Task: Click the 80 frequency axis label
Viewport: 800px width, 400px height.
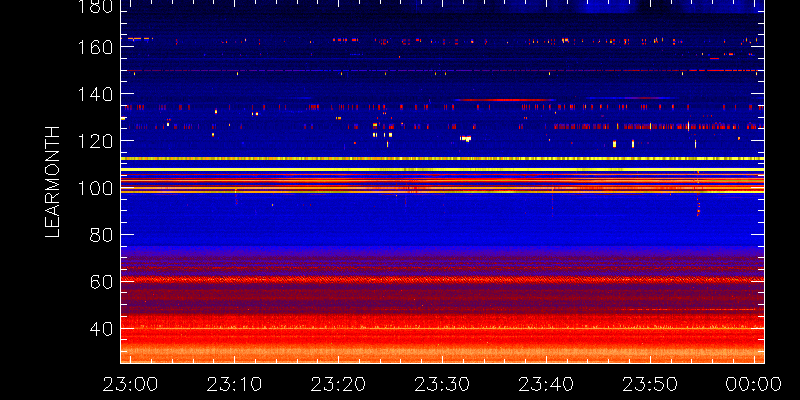Action: [x=102, y=235]
